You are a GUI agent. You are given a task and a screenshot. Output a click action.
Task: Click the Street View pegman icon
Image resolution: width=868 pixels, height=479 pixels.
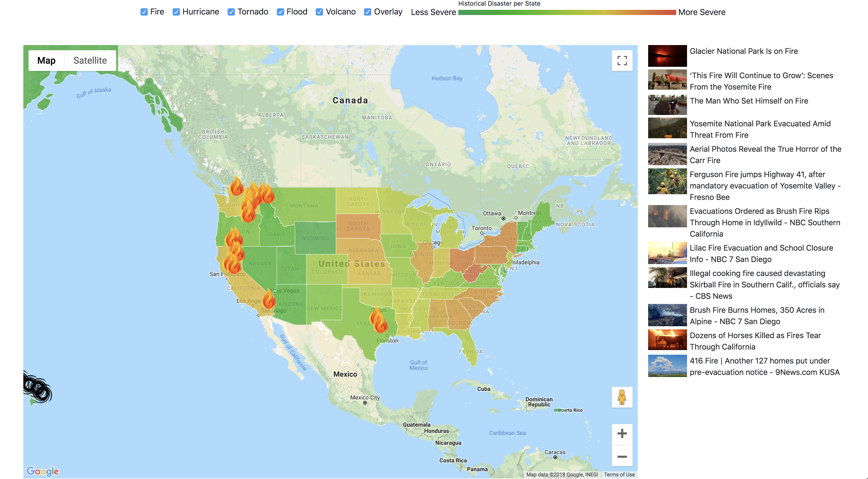coord(622,397)
